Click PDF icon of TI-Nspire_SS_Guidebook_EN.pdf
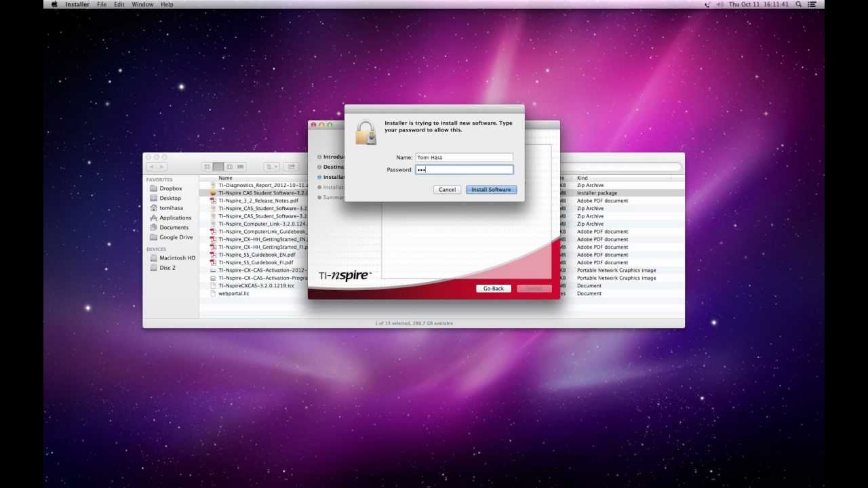 pyautogui.click(x=213, y=255)
